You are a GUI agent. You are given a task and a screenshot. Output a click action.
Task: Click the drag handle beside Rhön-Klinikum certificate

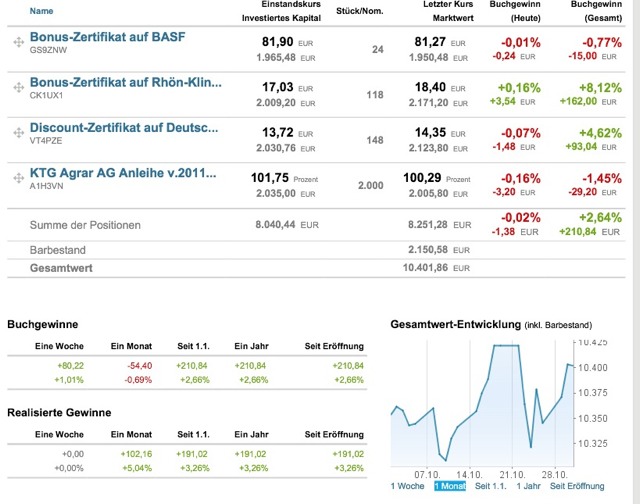[x=18, y=87]
